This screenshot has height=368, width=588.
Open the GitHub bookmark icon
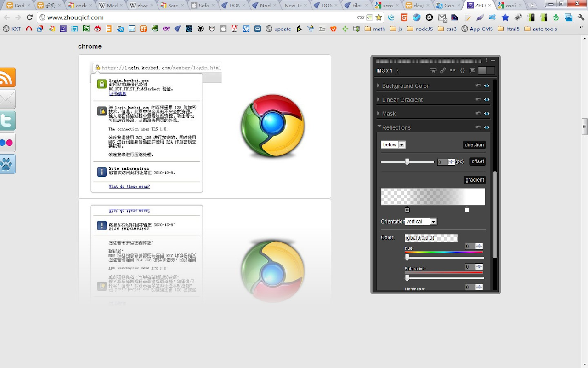pos(200,29)
